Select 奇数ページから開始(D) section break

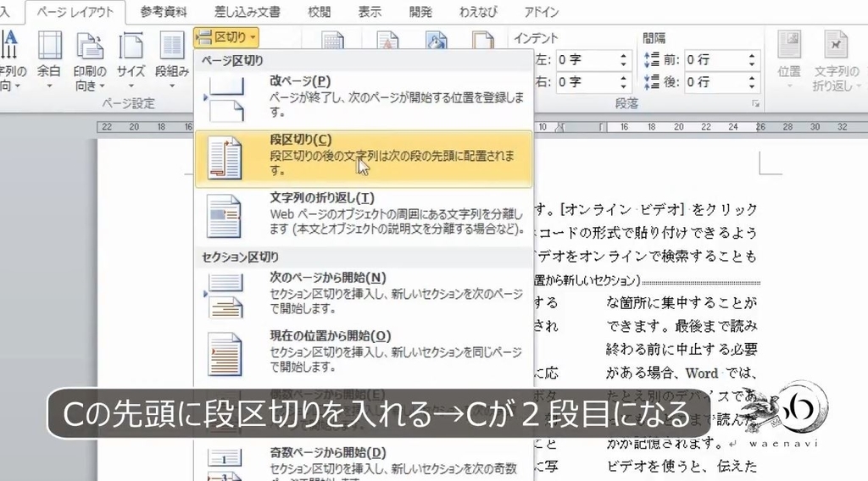pos(364,464)
